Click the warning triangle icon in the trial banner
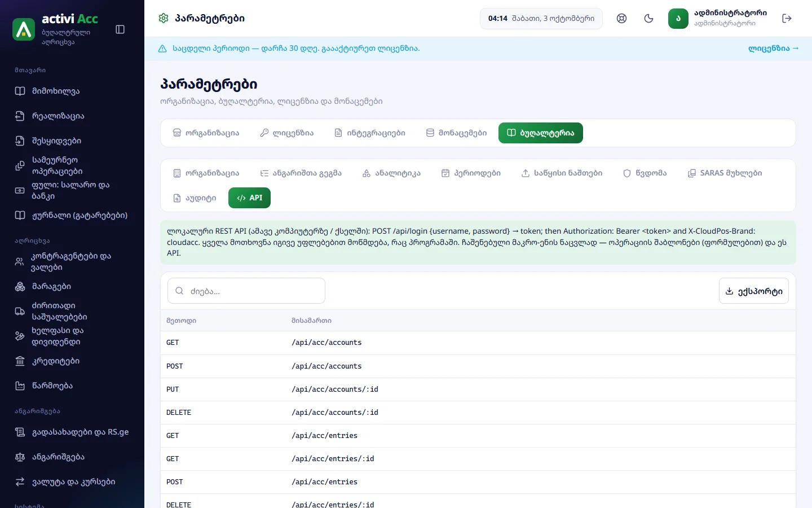Screen dimensions: 812x508 click(162, 49)
